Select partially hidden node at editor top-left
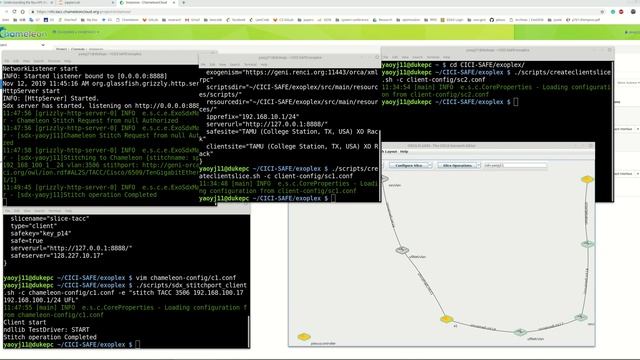This screenshot has width=640, height=360. (x=385, y=178)
